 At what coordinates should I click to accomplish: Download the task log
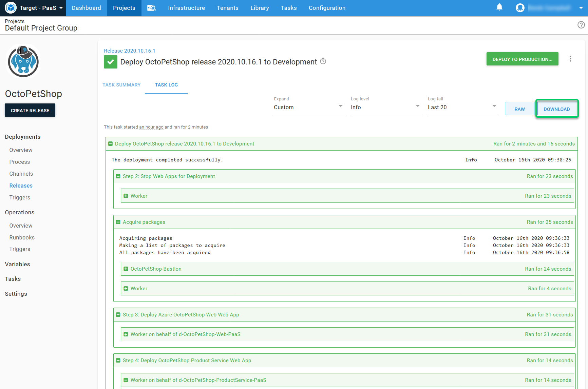tap(556, 109)
